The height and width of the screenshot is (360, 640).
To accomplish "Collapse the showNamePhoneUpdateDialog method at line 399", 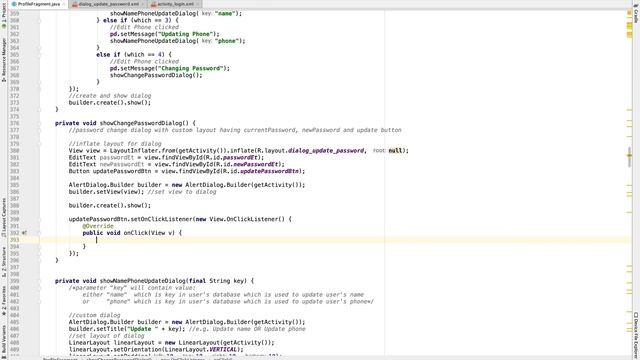I will tap(40, 281).
